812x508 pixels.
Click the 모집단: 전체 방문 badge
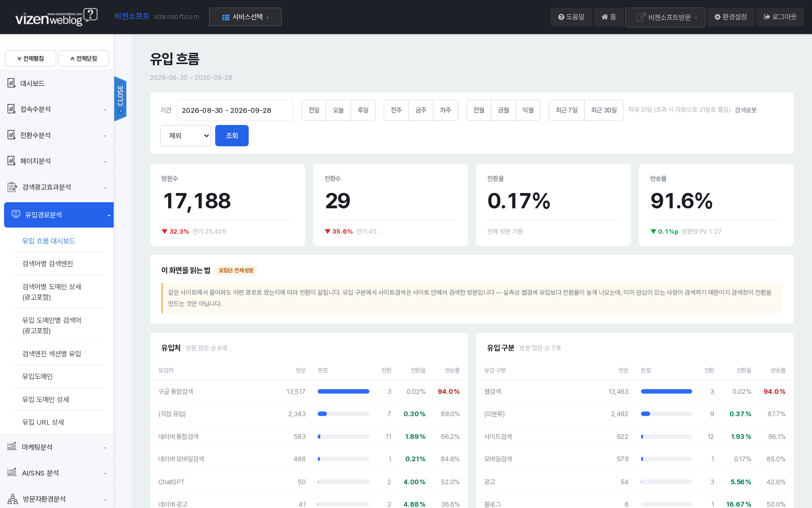(236, 270)
